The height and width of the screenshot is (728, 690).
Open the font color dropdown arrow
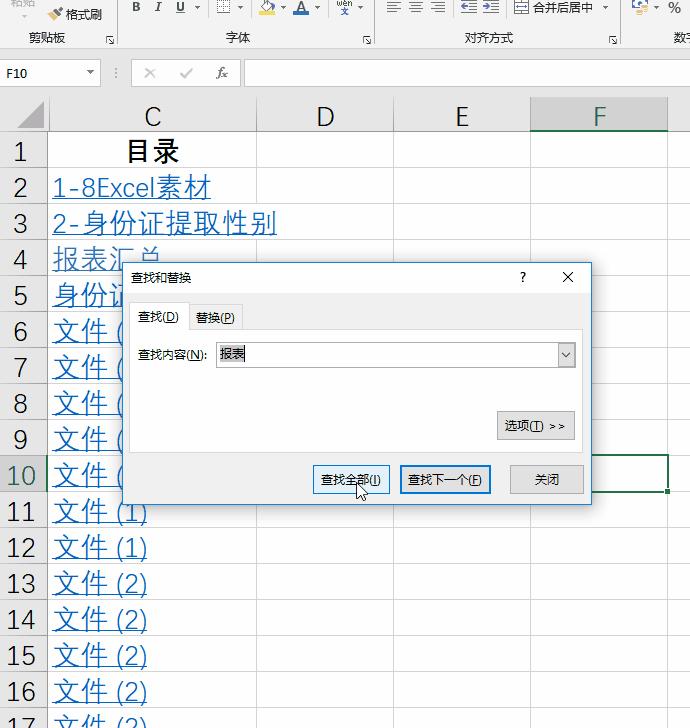tap(318, 7)
